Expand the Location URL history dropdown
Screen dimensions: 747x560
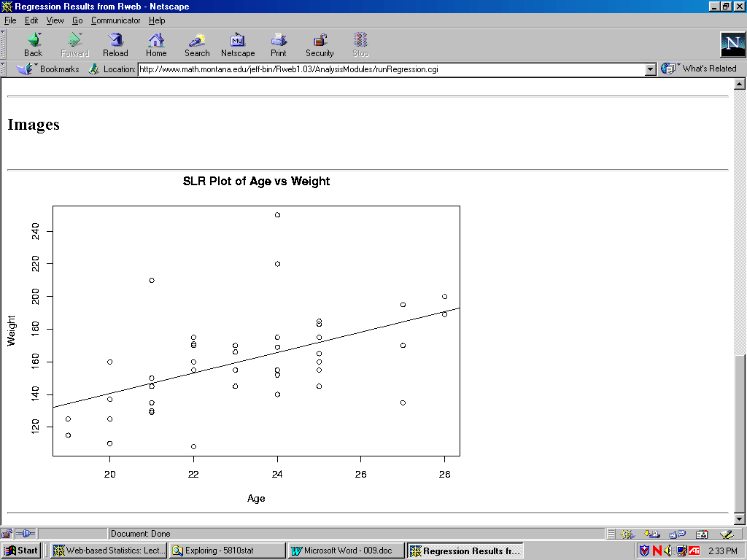coord(651,69)
